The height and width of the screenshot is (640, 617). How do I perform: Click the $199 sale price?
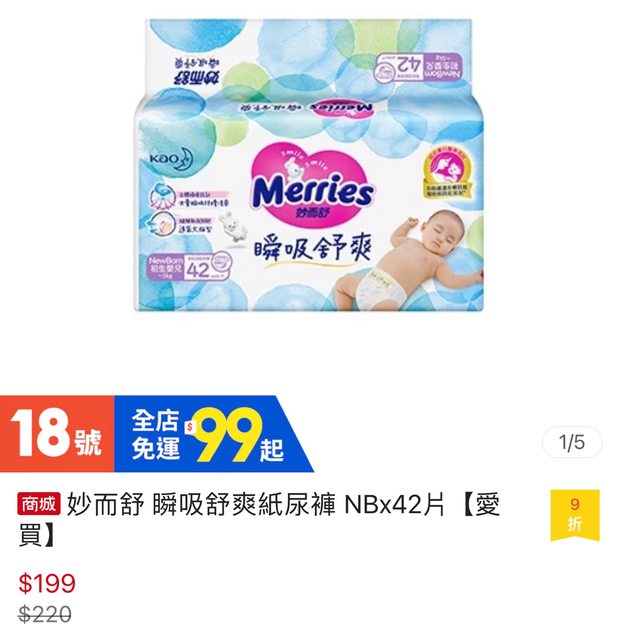point(47,583)
